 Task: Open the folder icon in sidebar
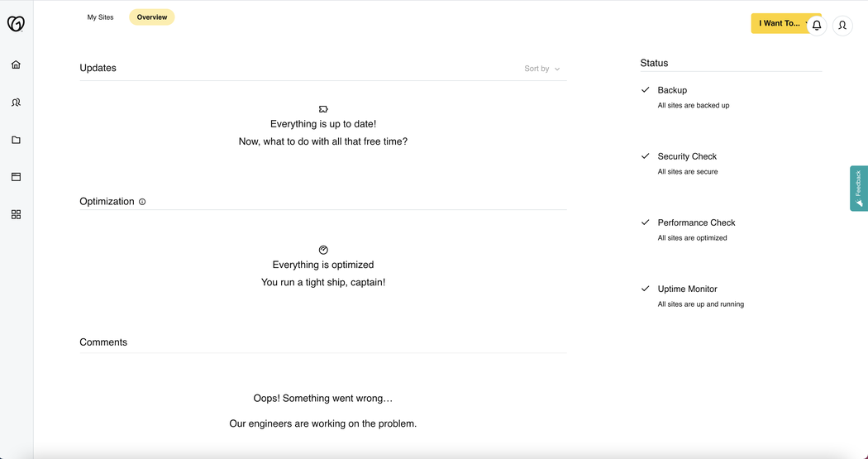tap(16, 140)
